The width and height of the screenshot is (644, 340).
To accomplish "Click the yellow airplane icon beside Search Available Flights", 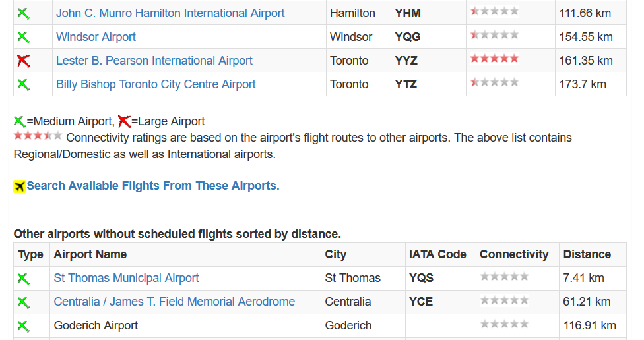I will coord(19,186).
